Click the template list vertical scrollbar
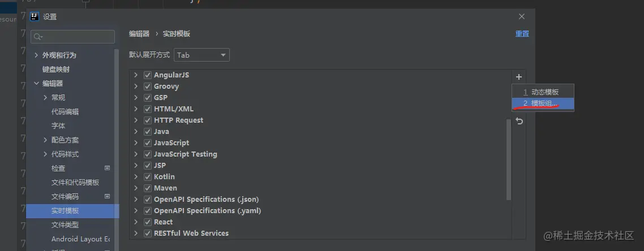 (x=508, y=159)
